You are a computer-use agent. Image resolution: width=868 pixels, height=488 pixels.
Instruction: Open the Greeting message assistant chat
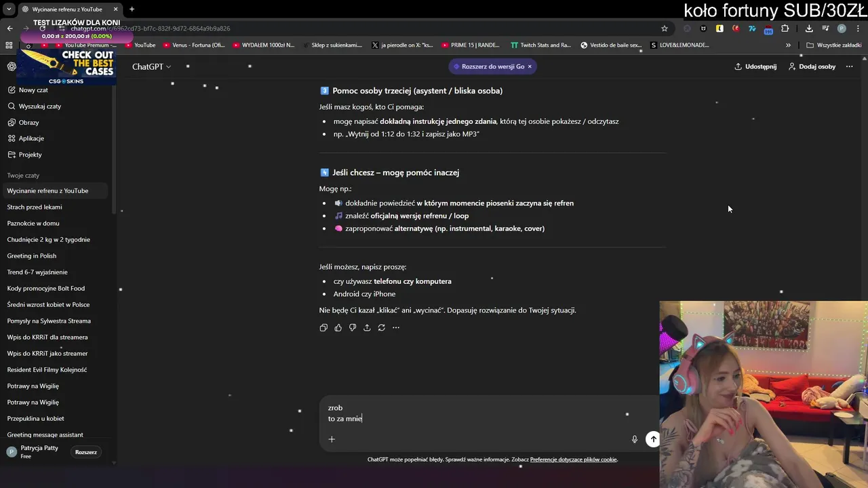[45, 434]
